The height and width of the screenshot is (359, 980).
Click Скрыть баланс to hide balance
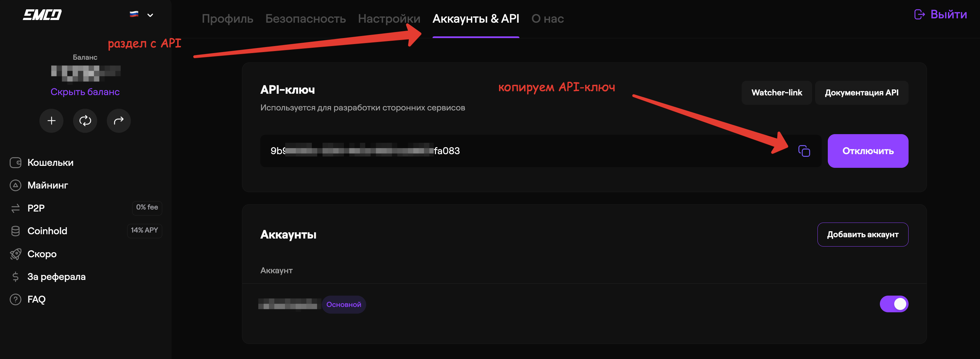click(85, 92)
